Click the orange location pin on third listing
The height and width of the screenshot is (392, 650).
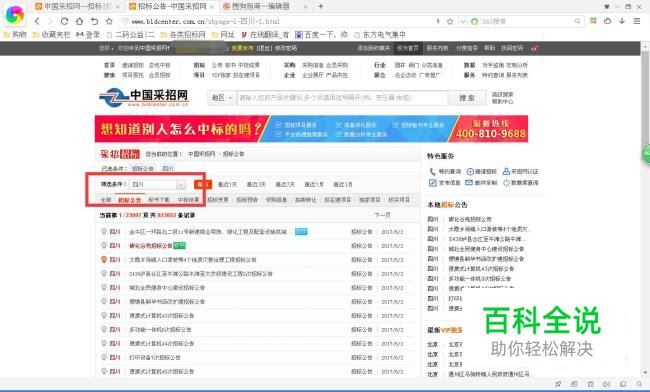[104, 259]
